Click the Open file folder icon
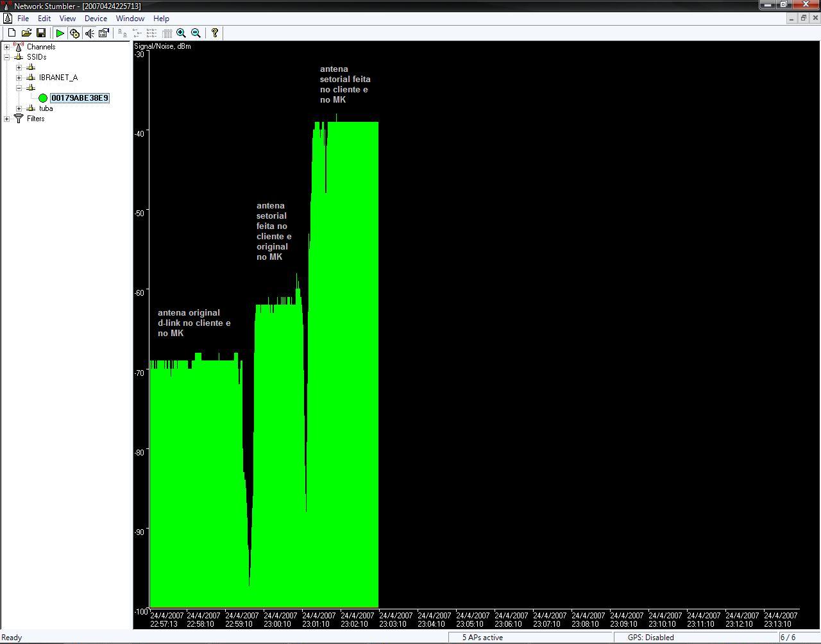Screen dimensions: 821x644 26,33
